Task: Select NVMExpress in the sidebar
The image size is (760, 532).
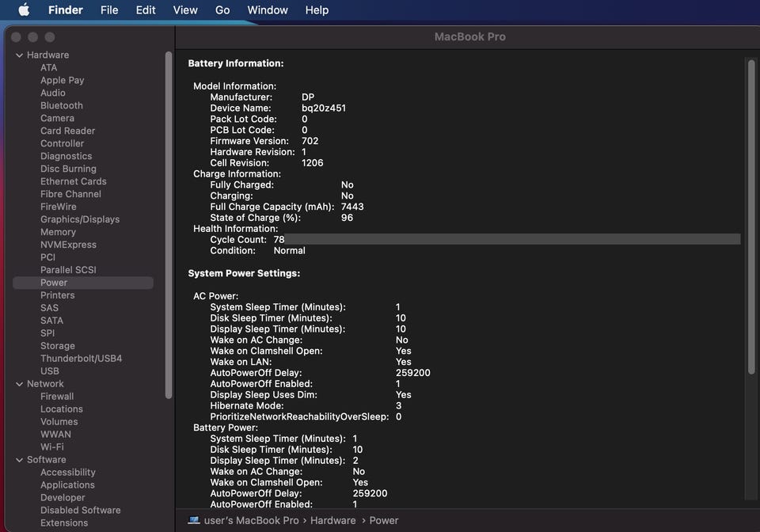Action: coord(68,245)
